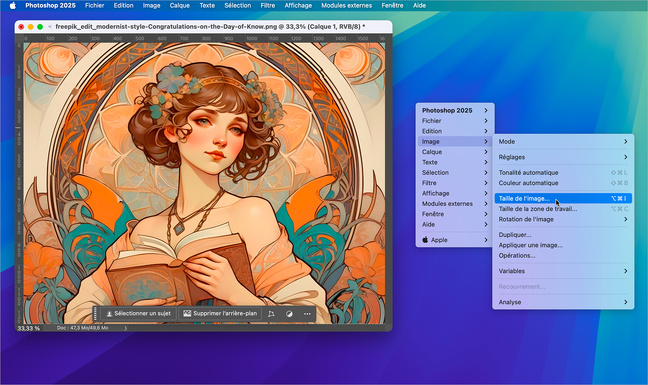Viewport: 648px width, 385px height.
Task: Open the Apple menu in the menu bar
Action: pos(12,5)
